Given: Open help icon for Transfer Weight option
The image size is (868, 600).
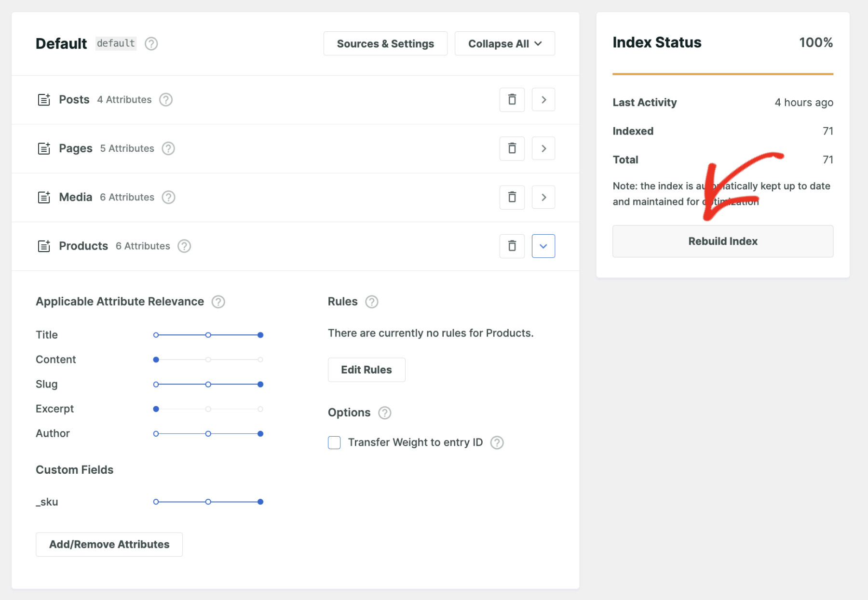Looking at the screenshot, I should pos(497,442).
